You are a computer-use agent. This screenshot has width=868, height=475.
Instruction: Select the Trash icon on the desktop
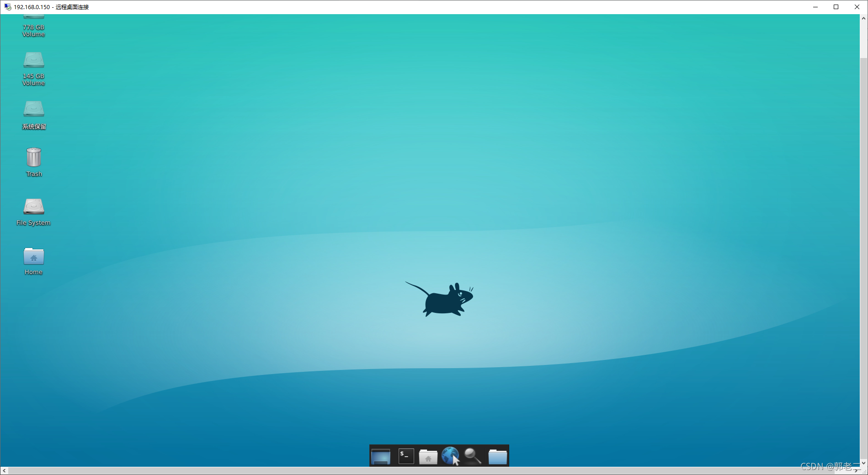coord(34,157)
